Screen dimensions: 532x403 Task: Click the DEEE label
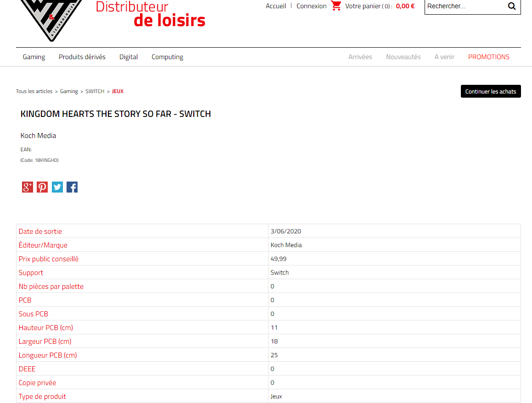point(27,369)
